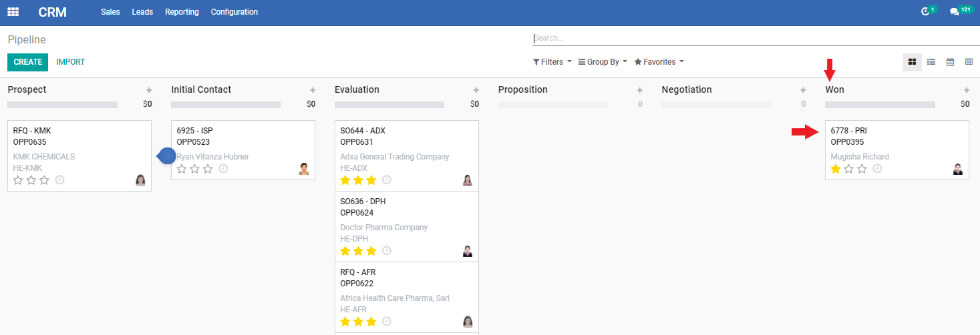Switch to calendar view icon
Viewport: 980px width, 335px height.
[x=950, y=62]
